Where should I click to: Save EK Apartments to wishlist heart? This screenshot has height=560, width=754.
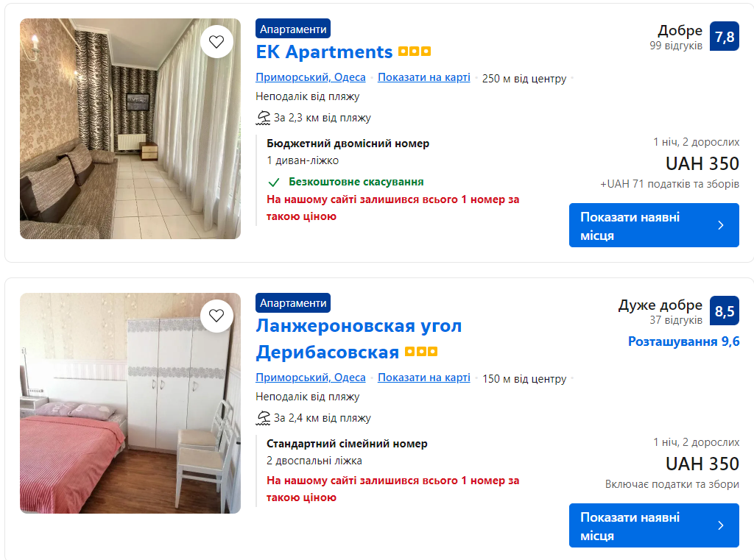(216, 42)
